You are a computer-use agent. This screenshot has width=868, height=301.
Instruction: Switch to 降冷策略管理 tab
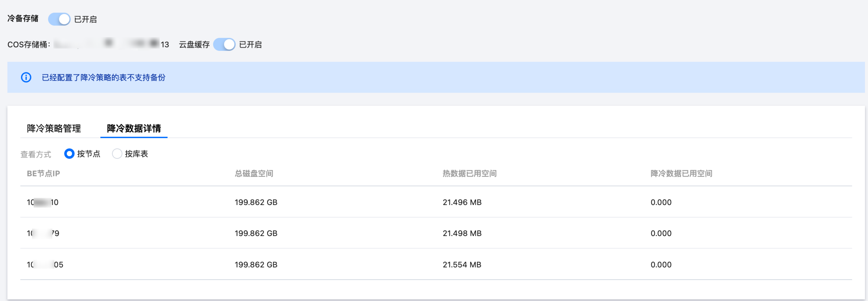54,128
